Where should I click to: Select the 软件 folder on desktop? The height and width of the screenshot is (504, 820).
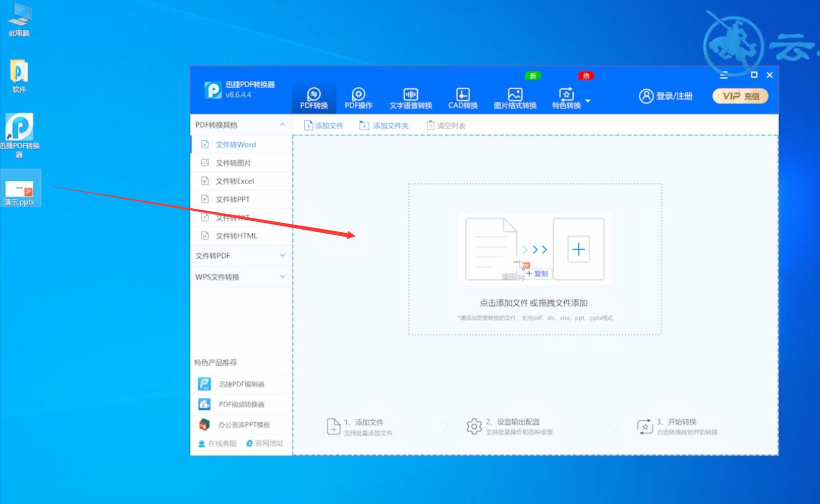(x=19, y=77)
